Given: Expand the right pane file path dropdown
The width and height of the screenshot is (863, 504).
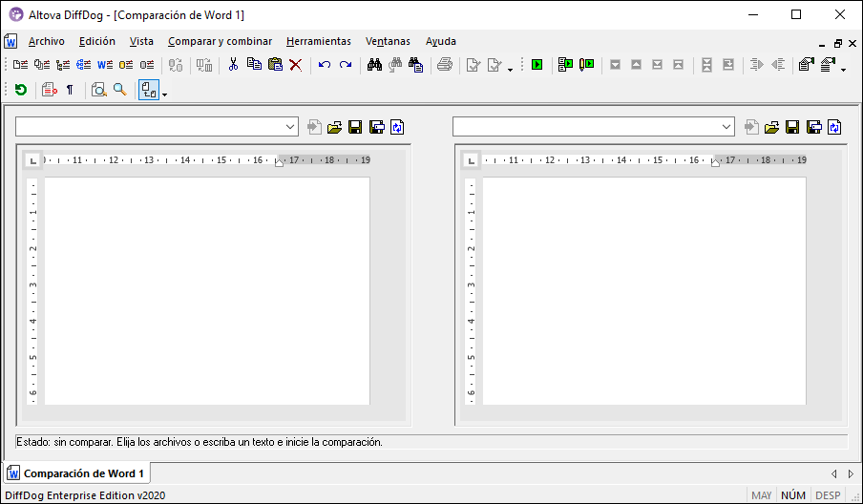Looking at the screenshot, I should (727, 127).
